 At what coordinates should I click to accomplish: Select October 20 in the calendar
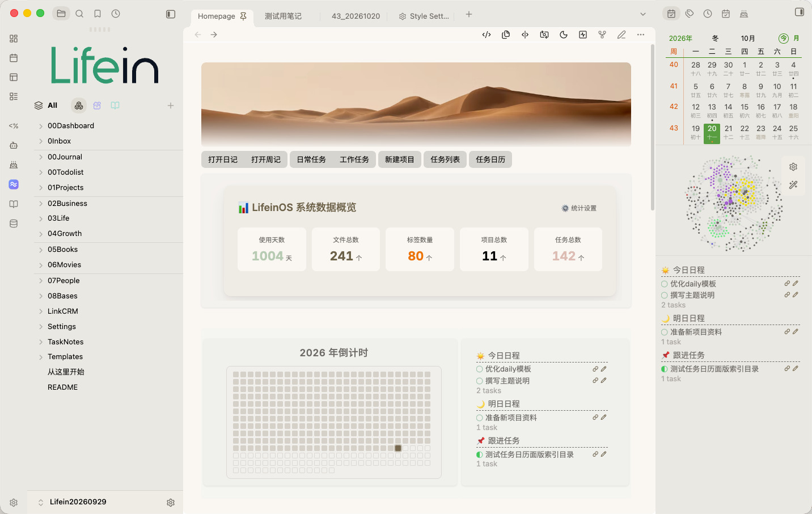tap(712, 133)
